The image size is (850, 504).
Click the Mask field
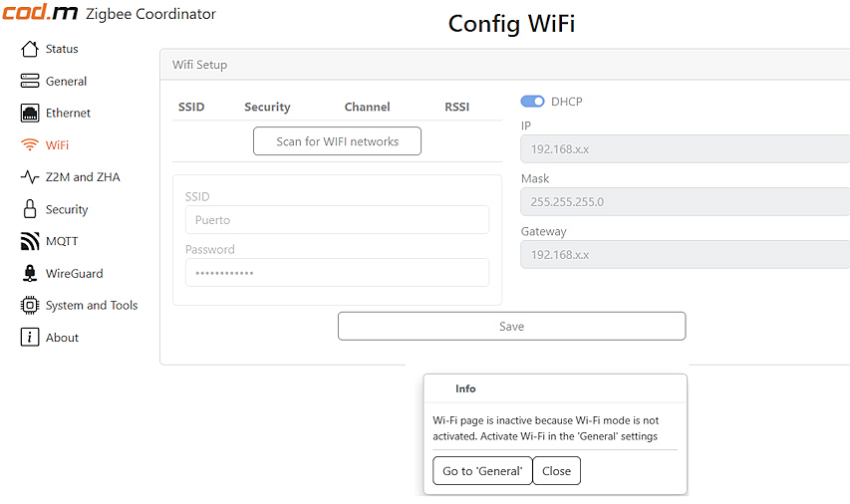point(686,201)
